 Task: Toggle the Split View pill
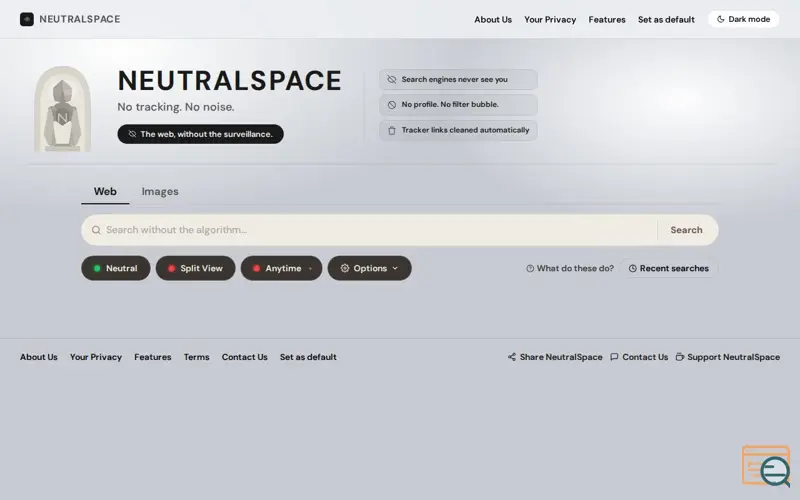[195, 268]
